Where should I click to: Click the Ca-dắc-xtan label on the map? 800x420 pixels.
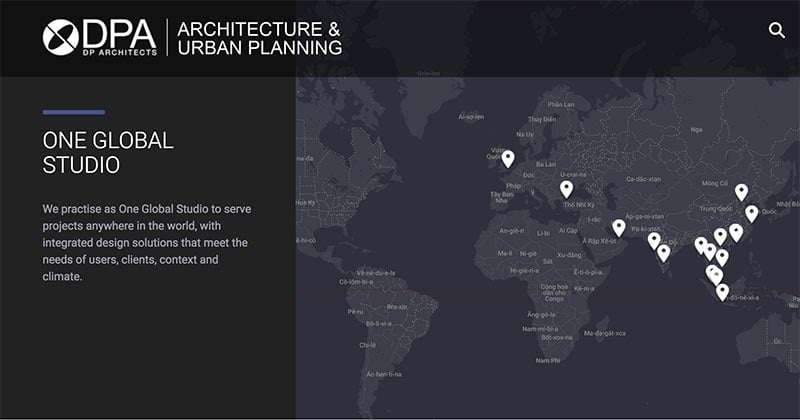point(643,179)
